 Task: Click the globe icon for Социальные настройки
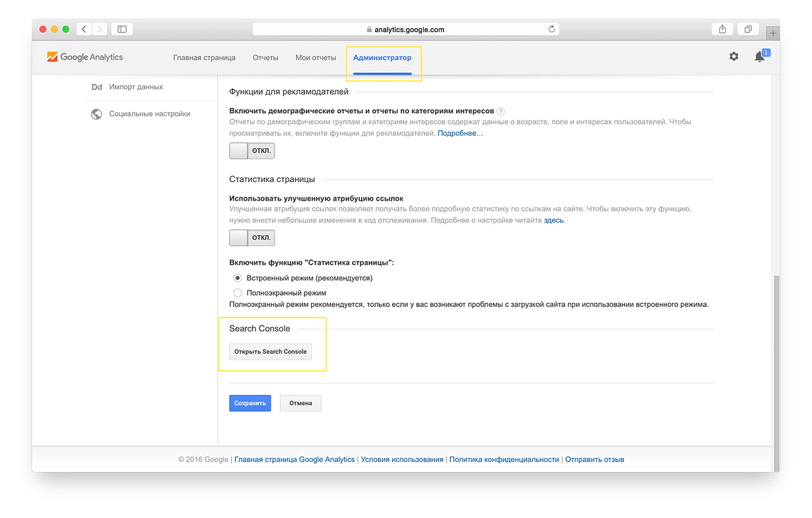96,114
